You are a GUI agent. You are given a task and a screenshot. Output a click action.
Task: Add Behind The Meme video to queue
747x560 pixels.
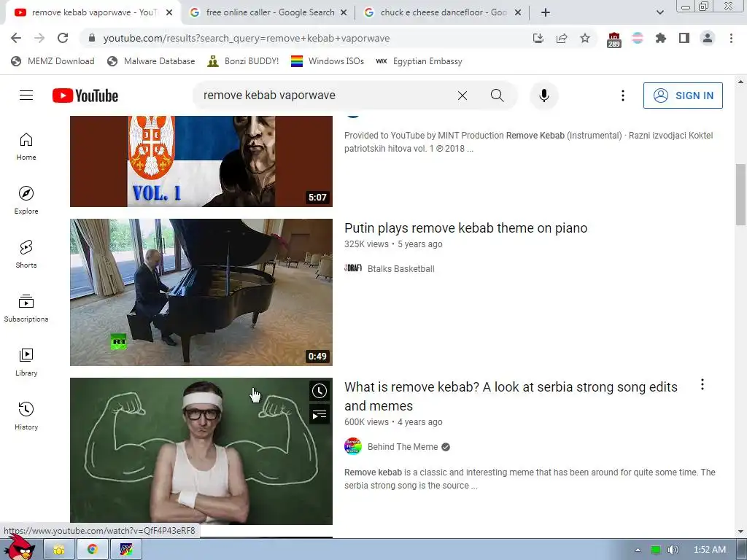point(320,415)
